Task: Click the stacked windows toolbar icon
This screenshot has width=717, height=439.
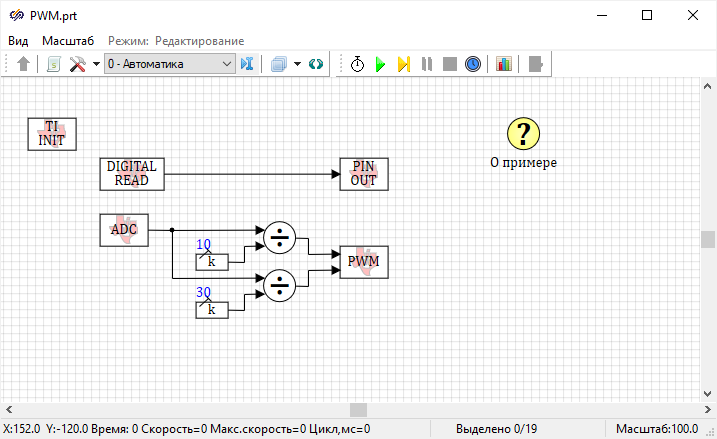Action: [279, 64]
